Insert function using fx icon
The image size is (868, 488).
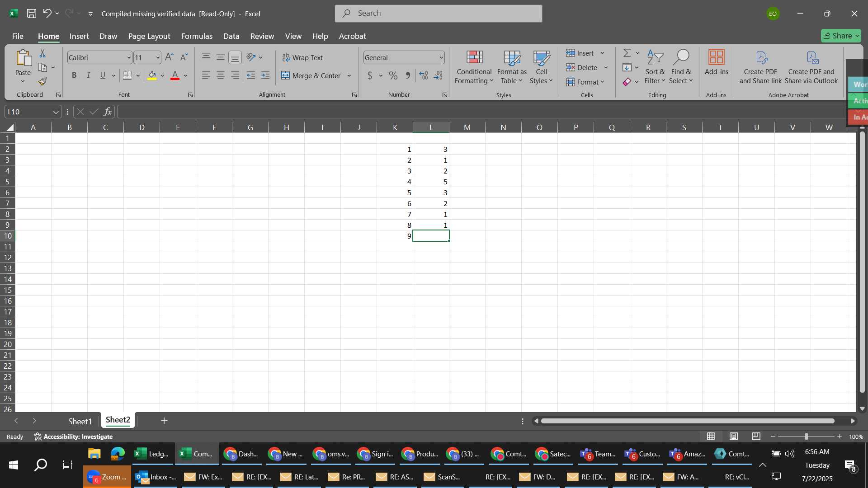(108, 112)
